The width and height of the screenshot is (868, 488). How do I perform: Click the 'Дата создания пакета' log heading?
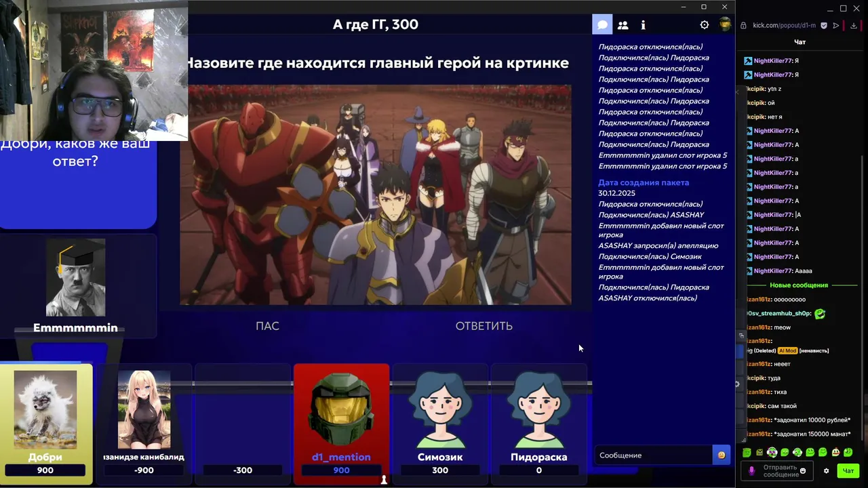[644, 182]
